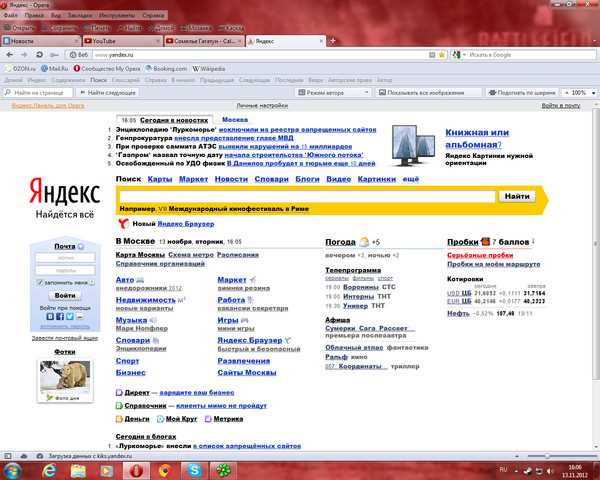Image resolution: width=600 pixels, height=480 pixels.
Task: Click Fit to width button
Action: click(522, 93)
